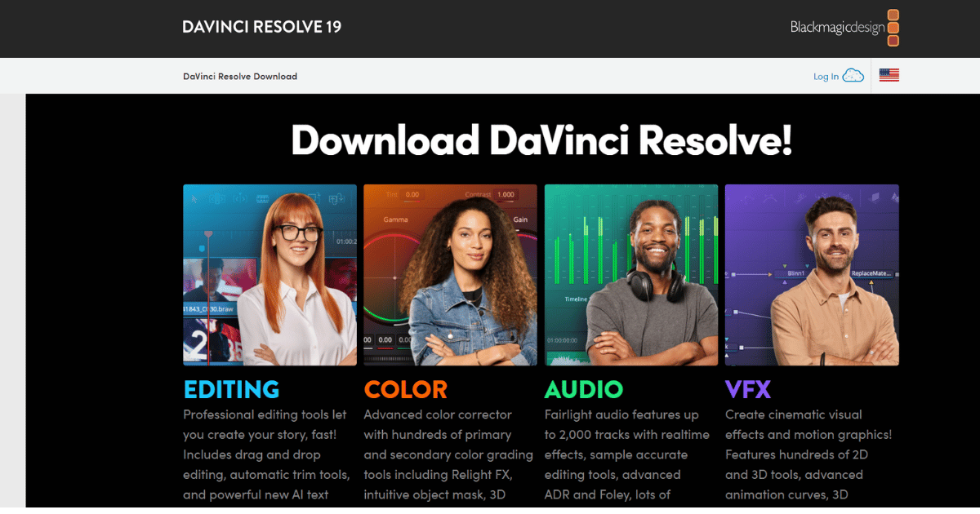The image size is (980, 514).
Task: Click the Fairlight audio feature image
Action: pyautogui.click(x=631, y=274)
